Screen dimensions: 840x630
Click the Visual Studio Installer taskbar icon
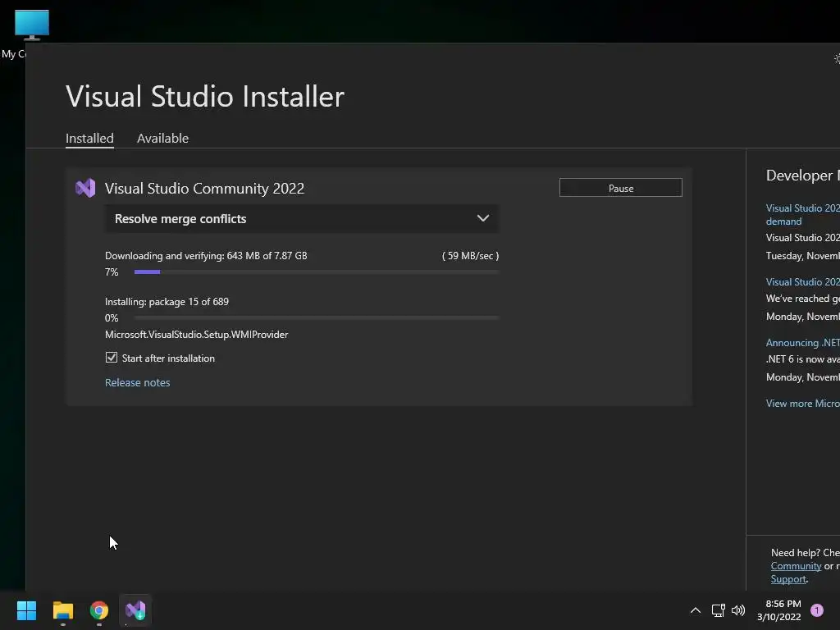point(135,610)
